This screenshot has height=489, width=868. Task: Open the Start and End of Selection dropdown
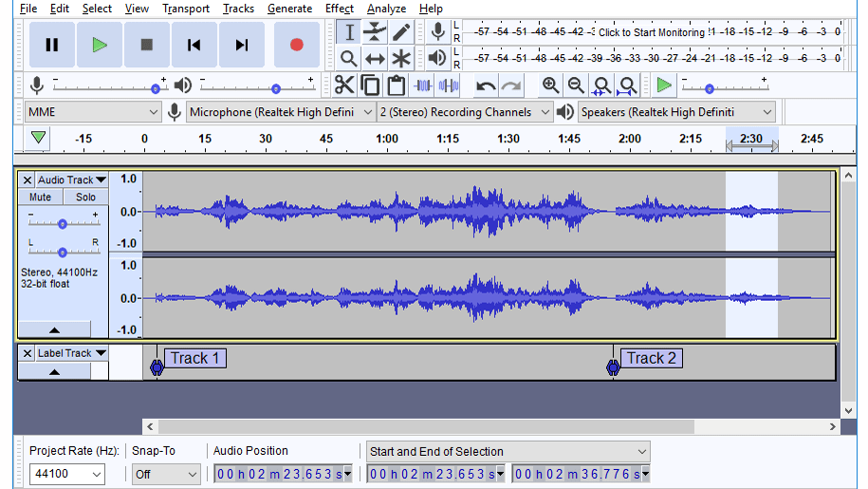tap(508, 451)
